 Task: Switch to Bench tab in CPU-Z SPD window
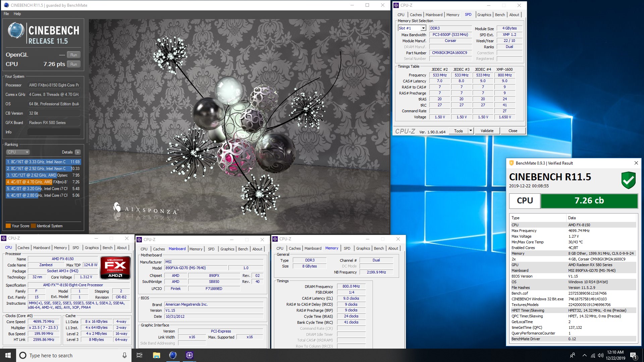pyautogui.click(x=500, y=15)
